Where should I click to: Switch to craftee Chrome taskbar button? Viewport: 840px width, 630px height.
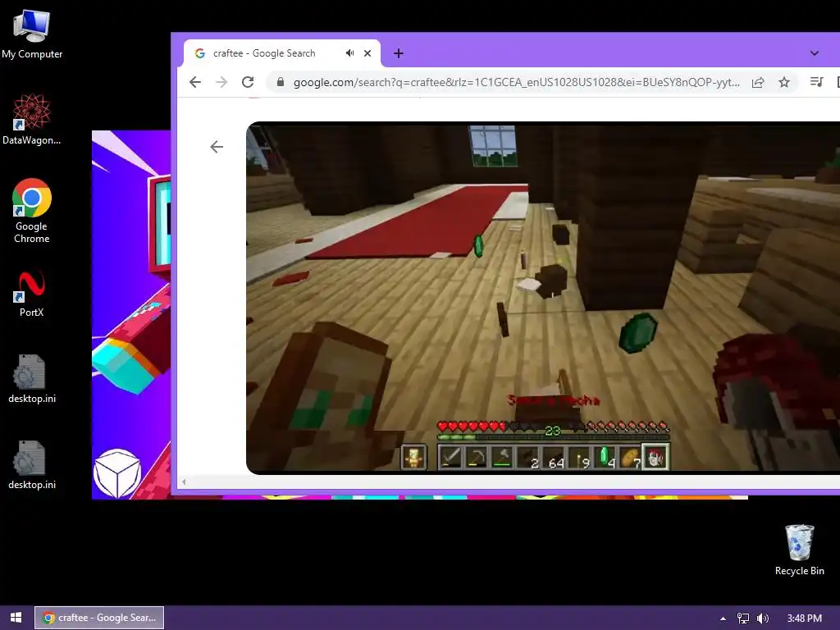coord(99,618)
